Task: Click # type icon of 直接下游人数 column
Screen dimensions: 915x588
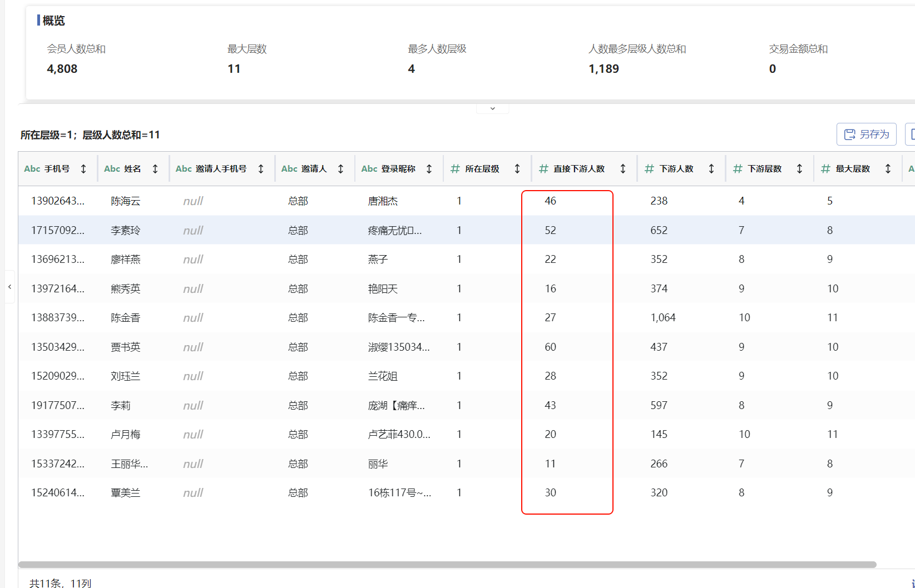Action: 543,168
